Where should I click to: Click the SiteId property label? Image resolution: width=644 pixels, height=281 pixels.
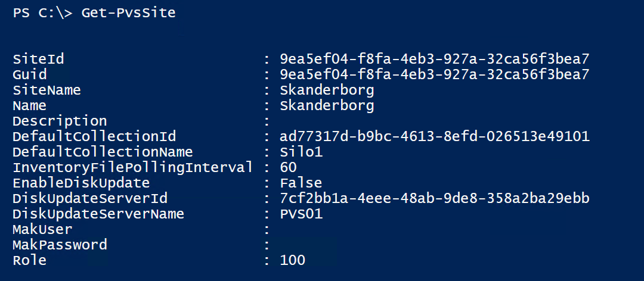point(39,60)
